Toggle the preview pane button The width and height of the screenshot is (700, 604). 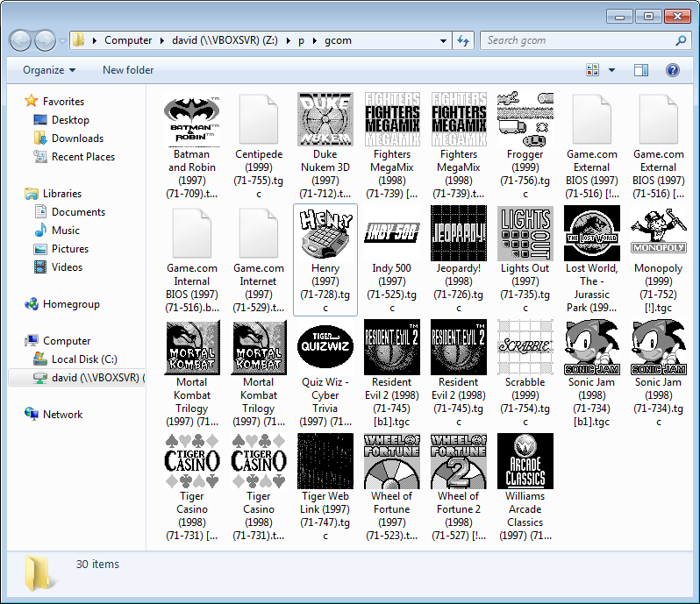[641, 70]
